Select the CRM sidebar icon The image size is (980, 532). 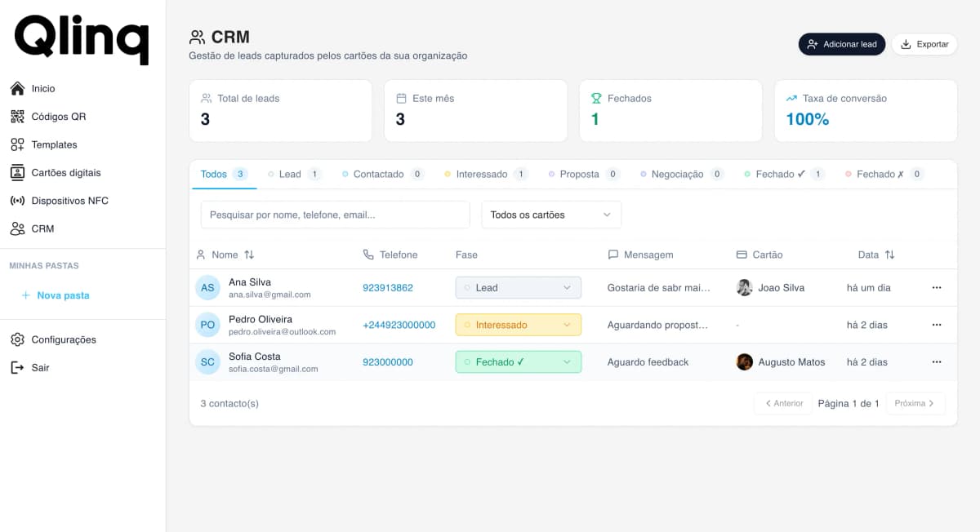pyautogui.click(x=18, y=228)
